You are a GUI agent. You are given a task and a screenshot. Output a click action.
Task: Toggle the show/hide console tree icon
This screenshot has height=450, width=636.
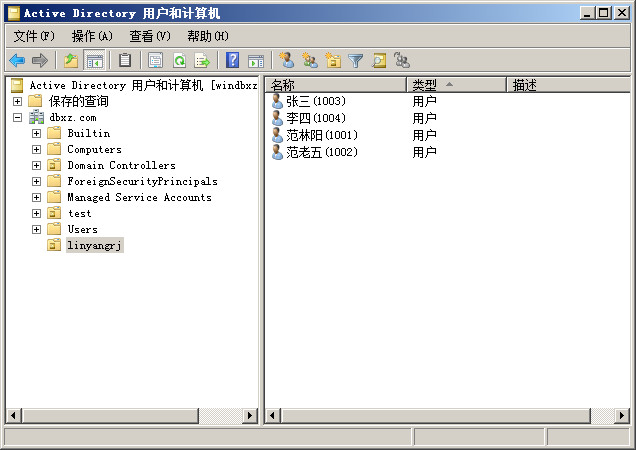(95, 61)
